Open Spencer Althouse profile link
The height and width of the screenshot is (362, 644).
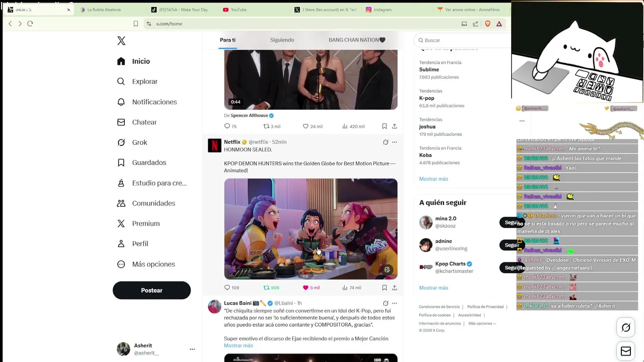pyautogui.click(x=249, y=116)
